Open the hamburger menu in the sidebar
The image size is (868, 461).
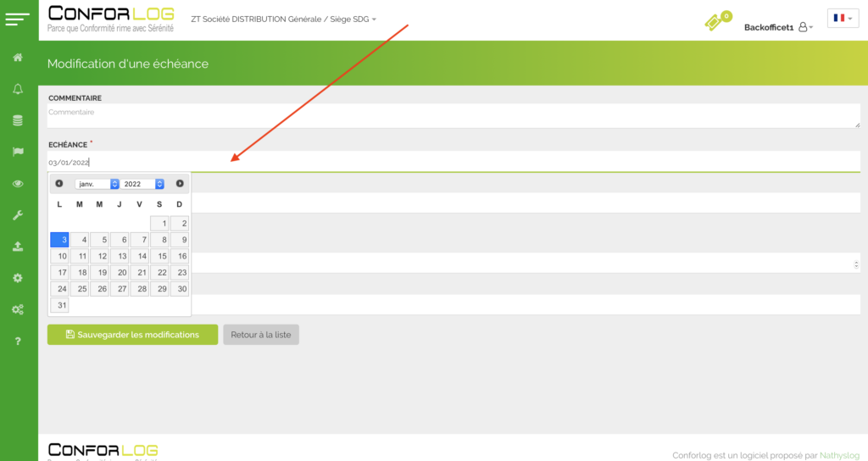click(x=18, y=19)
